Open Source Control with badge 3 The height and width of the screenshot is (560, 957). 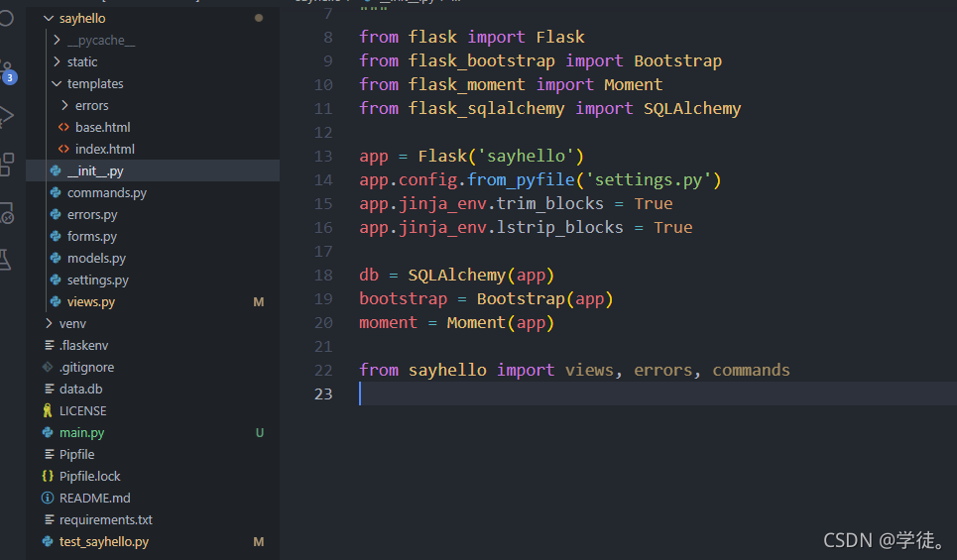click(x=7, y=72)
